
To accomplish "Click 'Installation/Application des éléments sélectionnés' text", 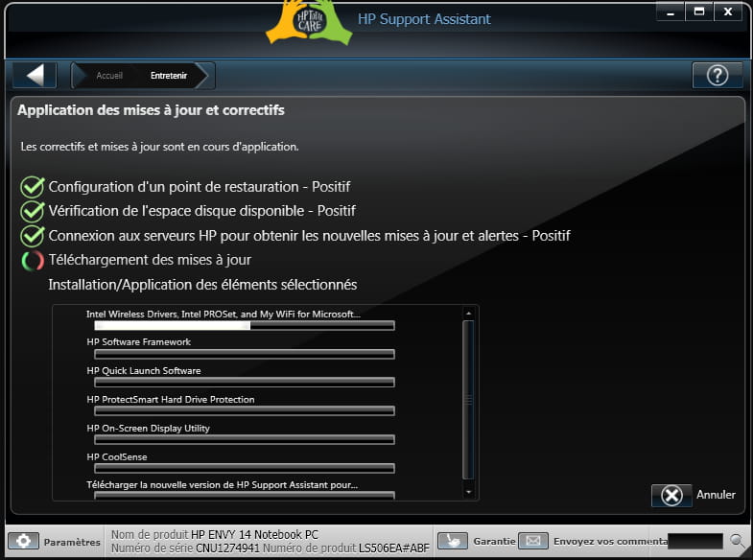I will coord(202,285).
